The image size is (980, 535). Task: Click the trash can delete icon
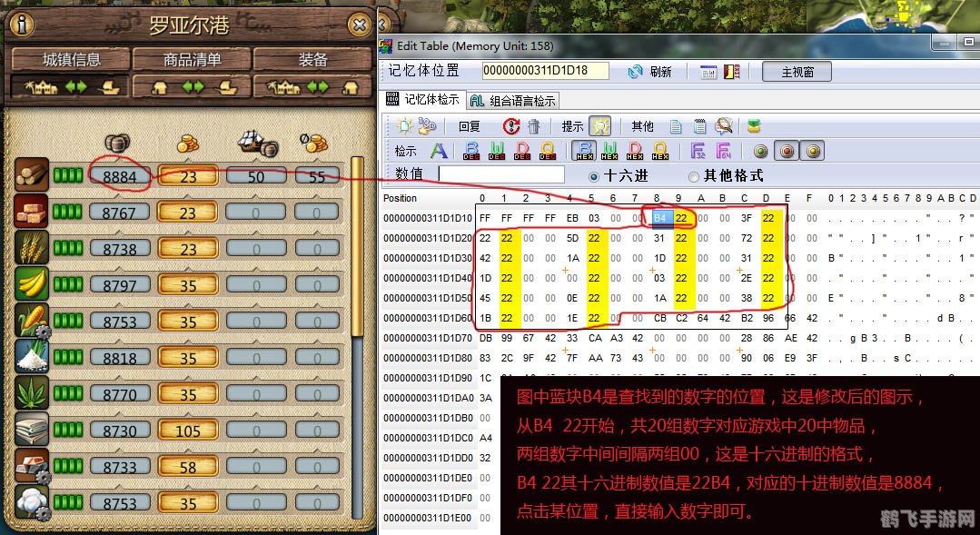tap(533, 125)
